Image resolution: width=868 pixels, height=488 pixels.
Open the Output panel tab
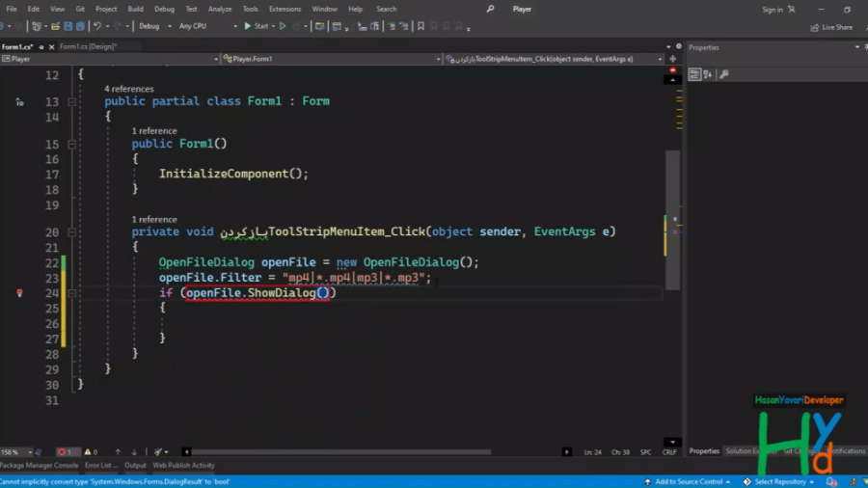(x=135, y=465)
